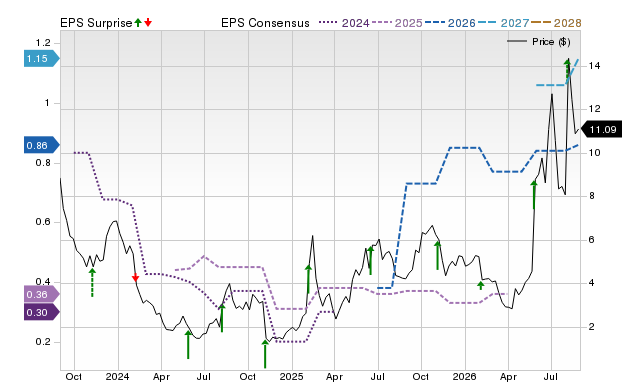Viewport: 640px width, 382px height.
Task: Click the green surprise arrow at the August 2026 price peak
Action: coord(567,69)
